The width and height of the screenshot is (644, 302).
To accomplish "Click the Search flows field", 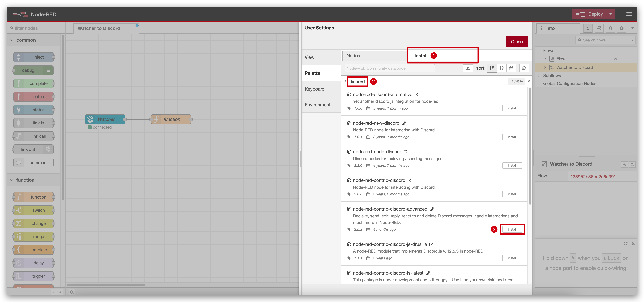I will pos(605,40).
